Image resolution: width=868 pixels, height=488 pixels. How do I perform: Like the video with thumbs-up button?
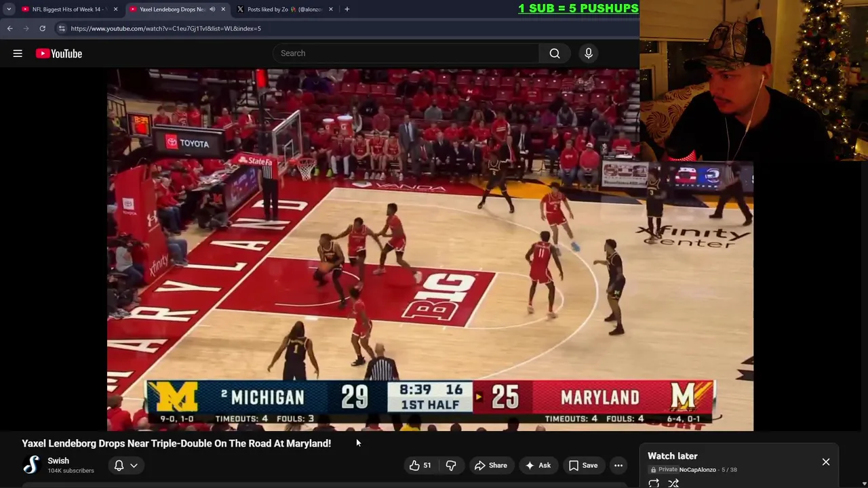420,465
